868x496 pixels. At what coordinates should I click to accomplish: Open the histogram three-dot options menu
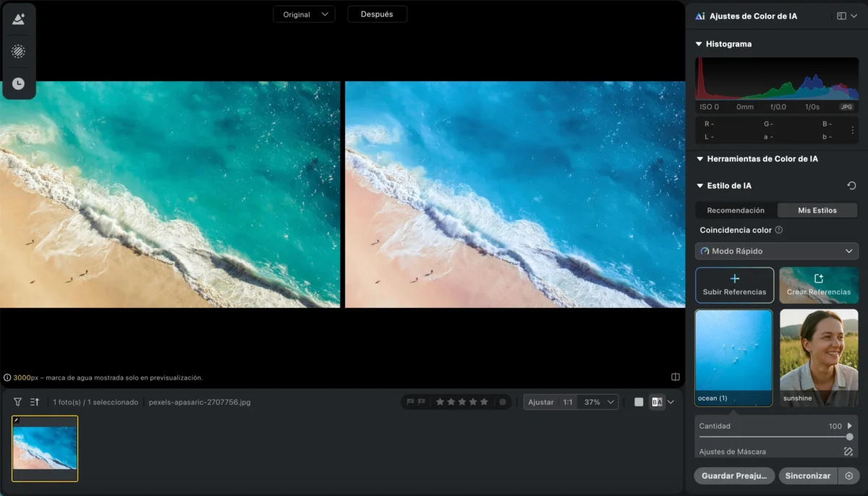click(852, 130)
